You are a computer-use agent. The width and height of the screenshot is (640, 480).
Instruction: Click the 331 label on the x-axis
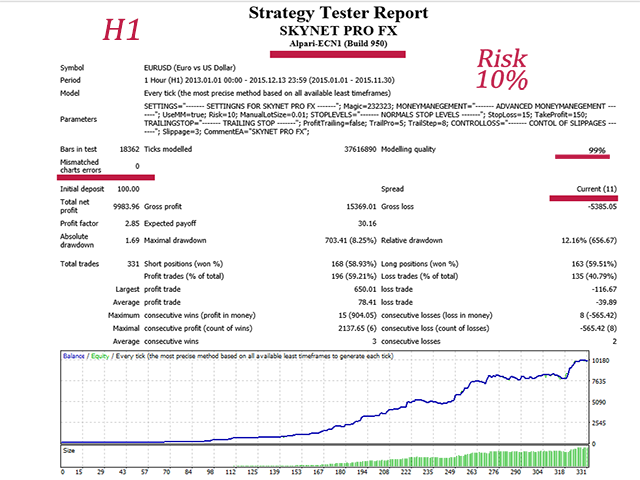click(x=581, y=472)
